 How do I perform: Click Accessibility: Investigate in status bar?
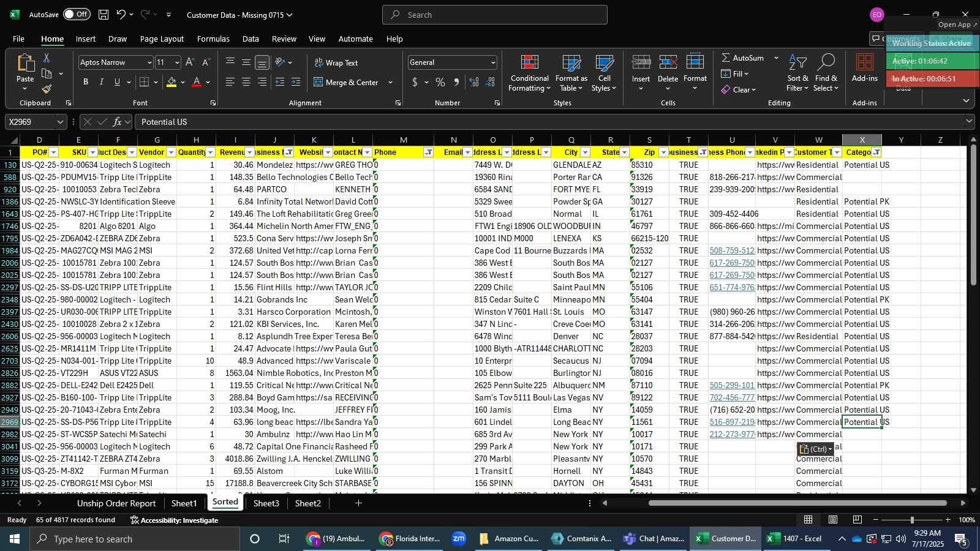(x=174, y=520)
